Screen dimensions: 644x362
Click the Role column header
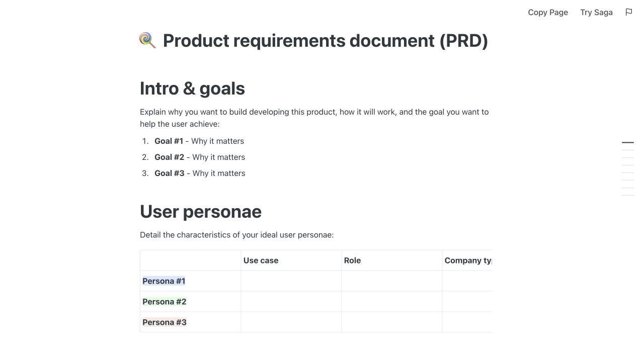click(x=392, y=260)
